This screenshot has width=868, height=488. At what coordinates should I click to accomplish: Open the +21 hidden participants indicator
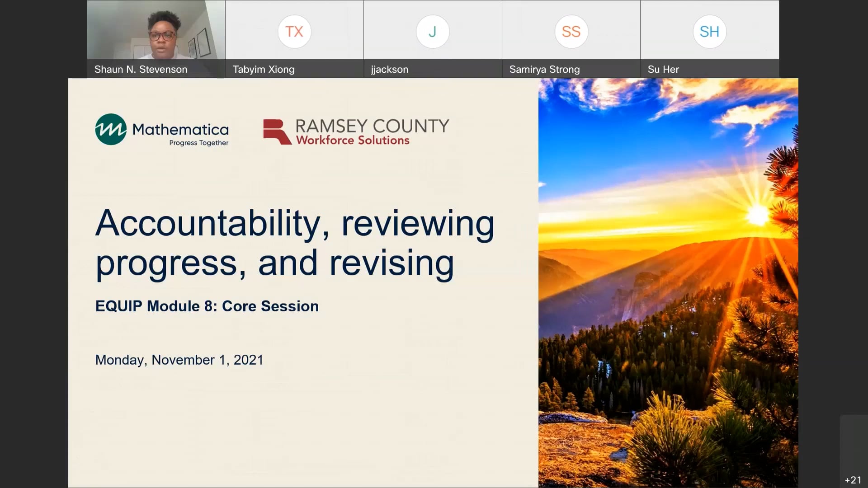coord(852,480)
